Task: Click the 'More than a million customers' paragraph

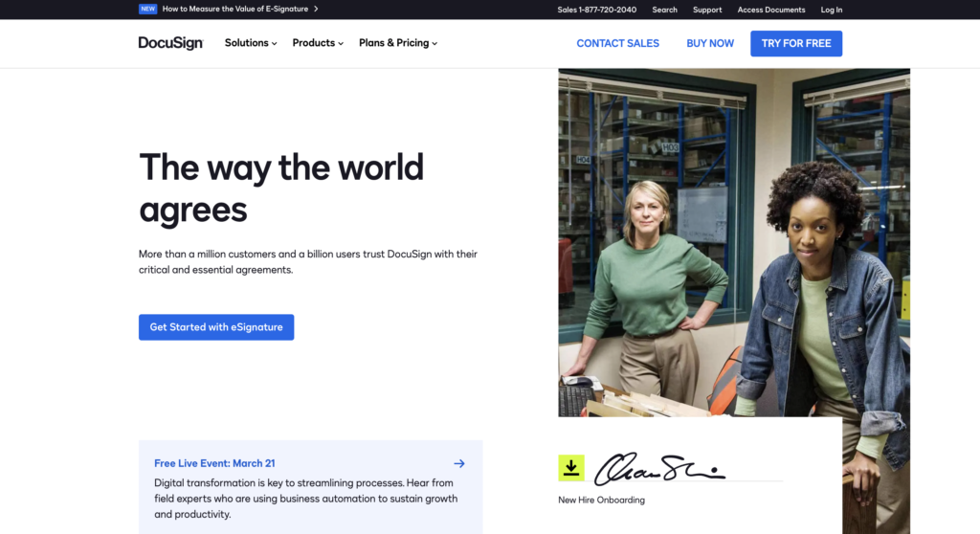Action: 308,262
